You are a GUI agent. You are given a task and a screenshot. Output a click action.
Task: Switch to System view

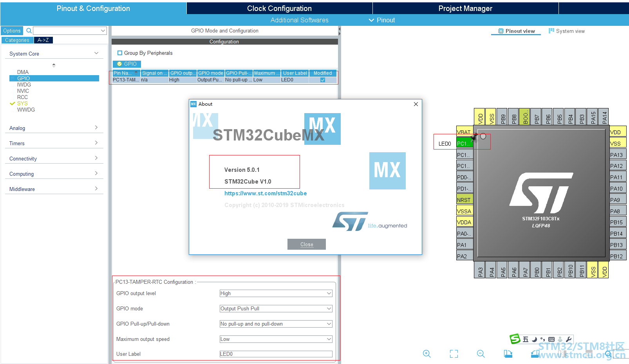[566, 31]
